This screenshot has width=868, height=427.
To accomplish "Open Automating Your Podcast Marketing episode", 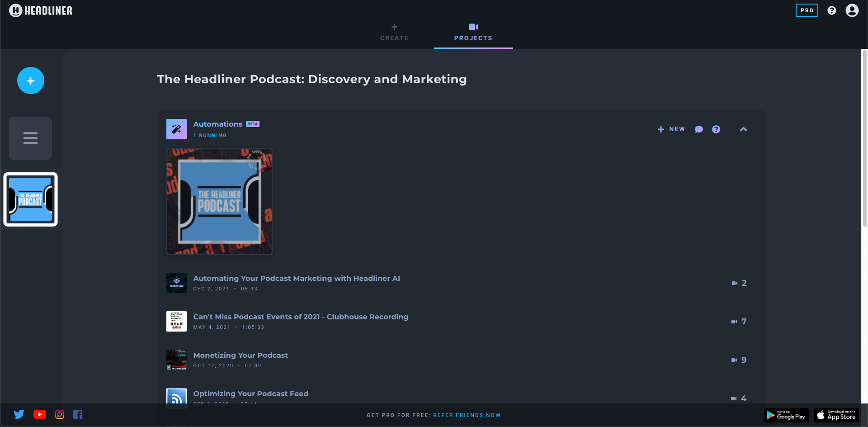I will pyautogui.click(x=297, y=278).
